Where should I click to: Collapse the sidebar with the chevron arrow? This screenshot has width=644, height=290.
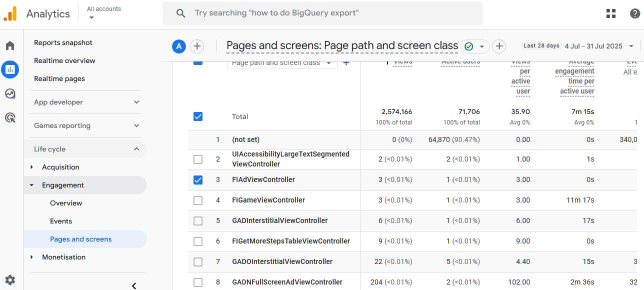coord(134,285)
